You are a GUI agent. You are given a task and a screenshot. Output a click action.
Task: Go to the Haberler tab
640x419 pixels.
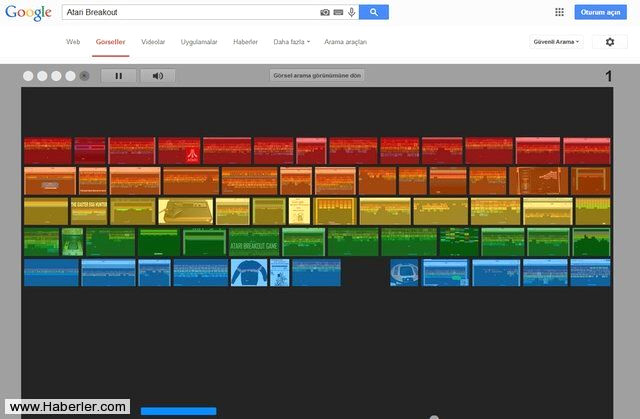(x=245, y=42)
